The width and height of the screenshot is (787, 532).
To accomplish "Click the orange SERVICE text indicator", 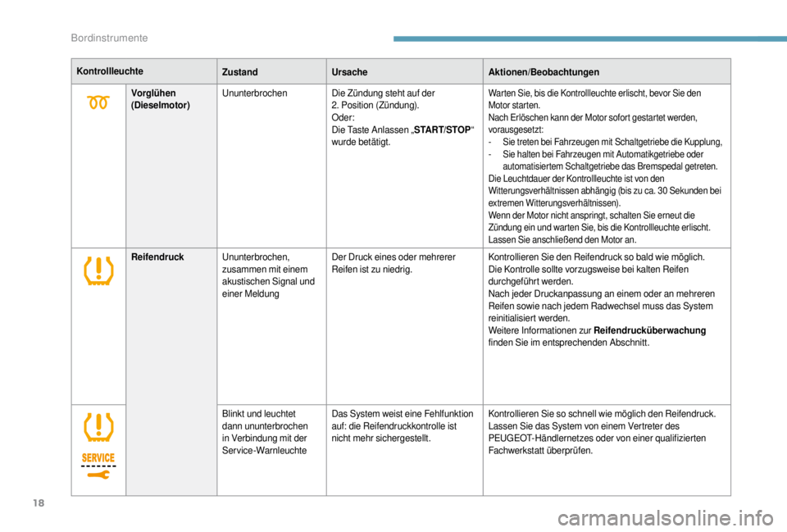I will pyautogui.click(x=98, y=457).
